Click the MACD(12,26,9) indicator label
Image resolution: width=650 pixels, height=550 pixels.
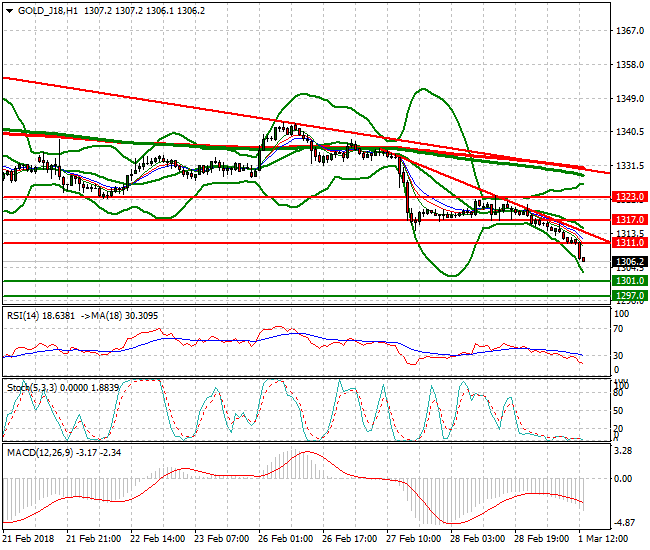(39, 453)
